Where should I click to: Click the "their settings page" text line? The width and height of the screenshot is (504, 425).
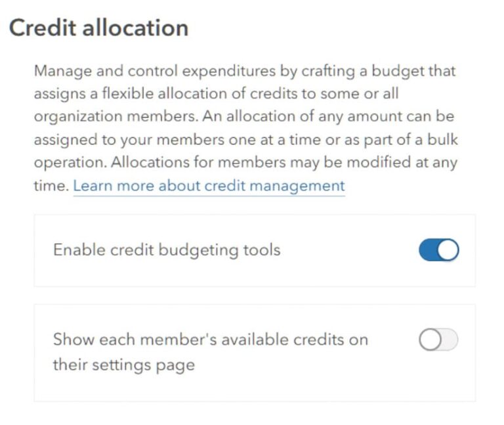pos(123,365)
